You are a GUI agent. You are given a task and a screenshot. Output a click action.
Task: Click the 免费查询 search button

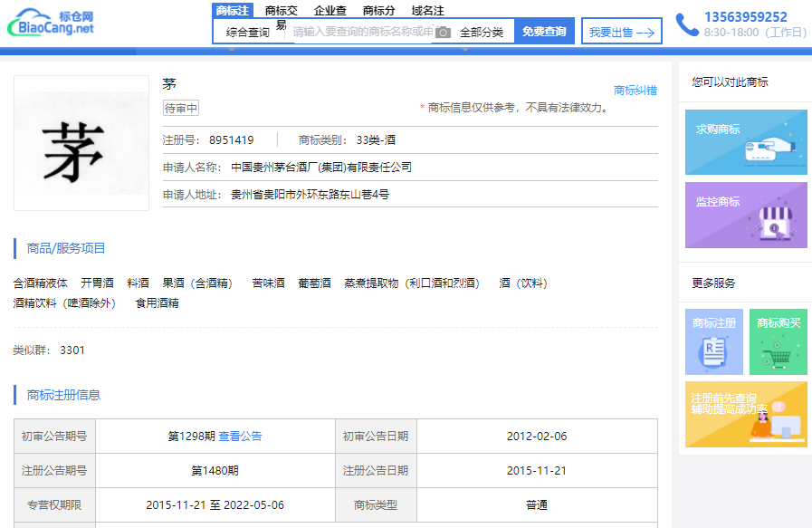coord(544,32)
